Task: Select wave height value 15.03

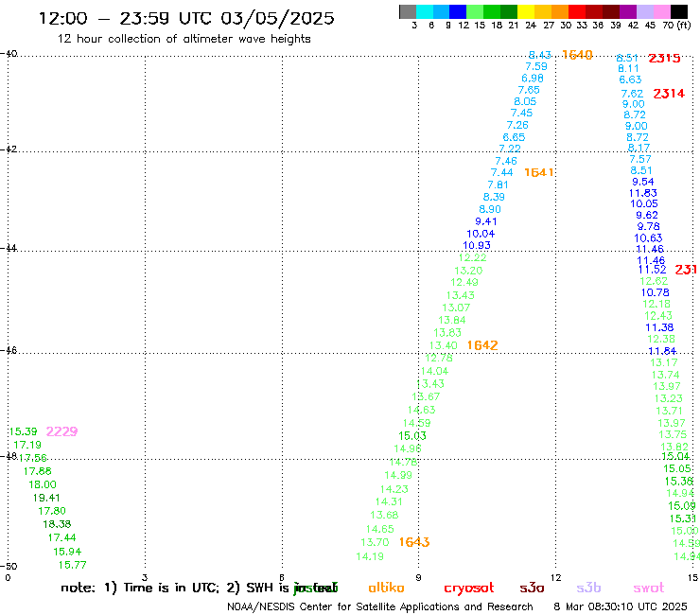Action: (x=412, y=436)
